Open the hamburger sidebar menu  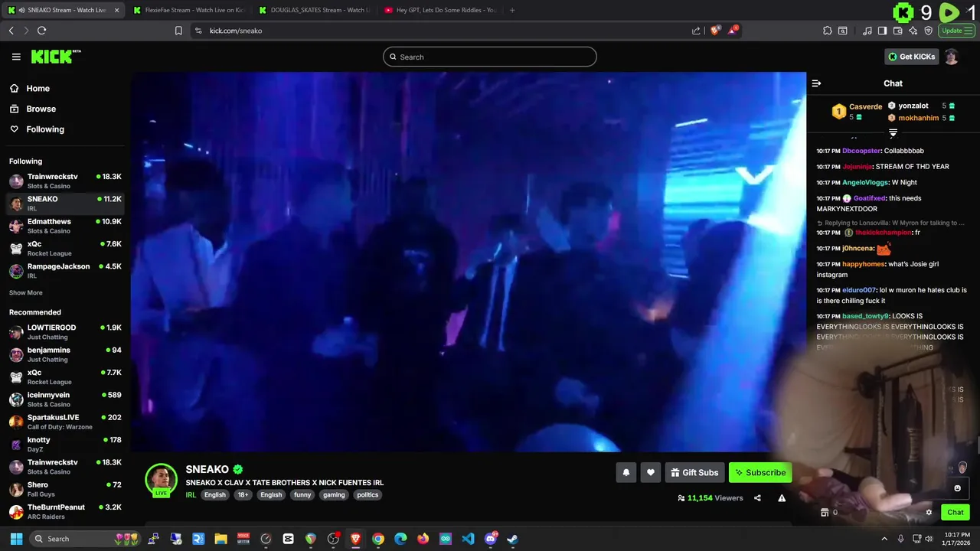tap(16, 57)
